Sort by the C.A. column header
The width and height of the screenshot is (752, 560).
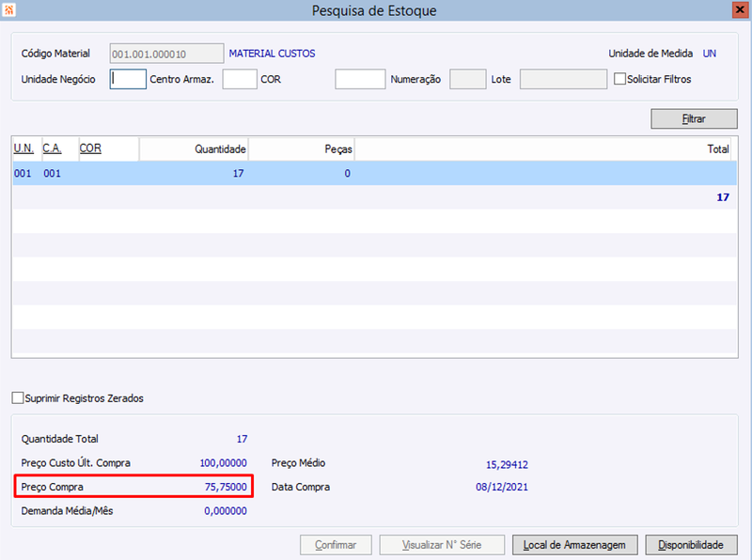[x=52, y=148]
